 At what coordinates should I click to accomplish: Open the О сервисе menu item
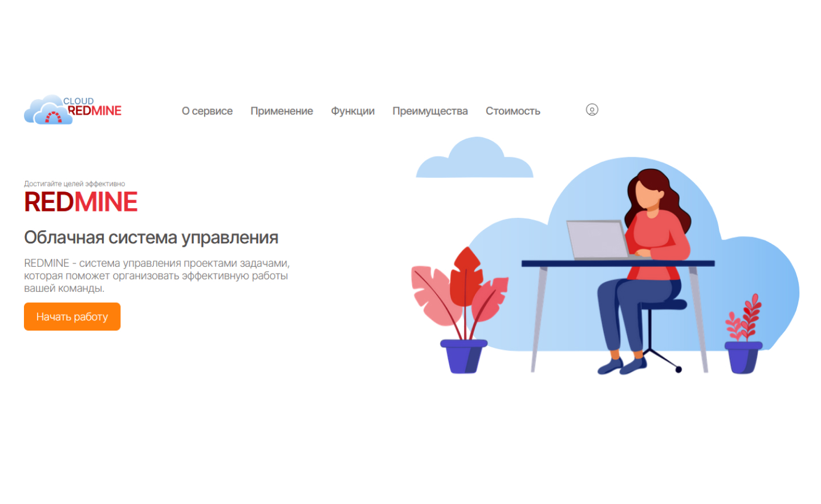click(x=207, y=111)
